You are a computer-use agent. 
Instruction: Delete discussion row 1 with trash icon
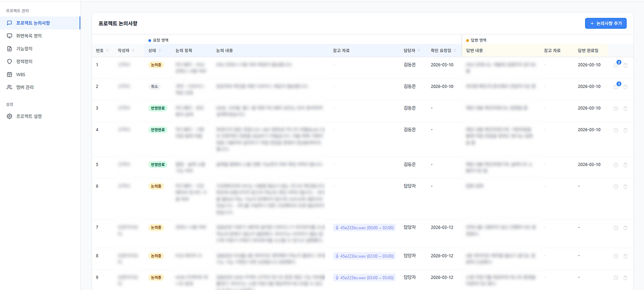click(x=625, y=65)
